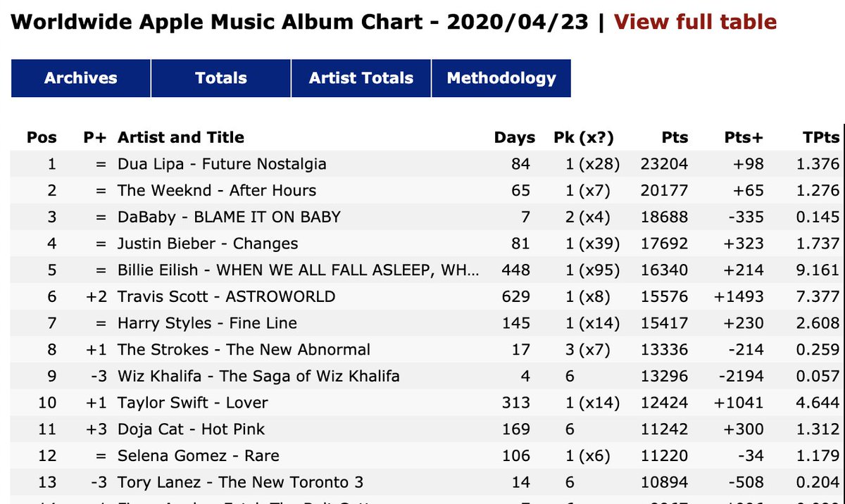The image size is (845, 504).
Task: Click the TPts column header
Action: [x=822, y=137]
